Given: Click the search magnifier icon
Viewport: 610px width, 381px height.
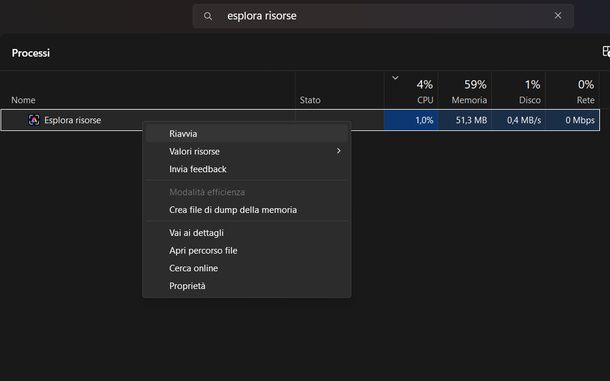Looking at the screenshot, I should pyautogui.click(x=208, y=16).
